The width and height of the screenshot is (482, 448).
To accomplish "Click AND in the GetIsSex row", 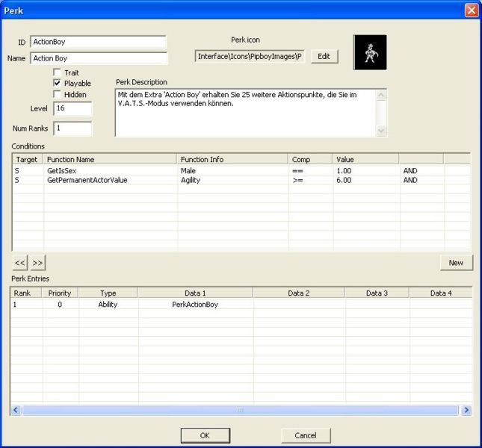I will (x=410, y=171).
